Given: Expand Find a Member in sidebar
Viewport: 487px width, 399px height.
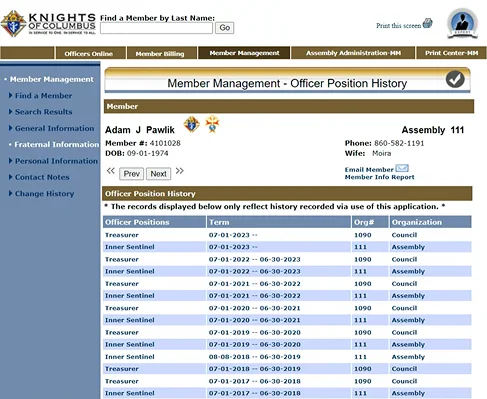Looking at the screenshot, I should point(43,96).
